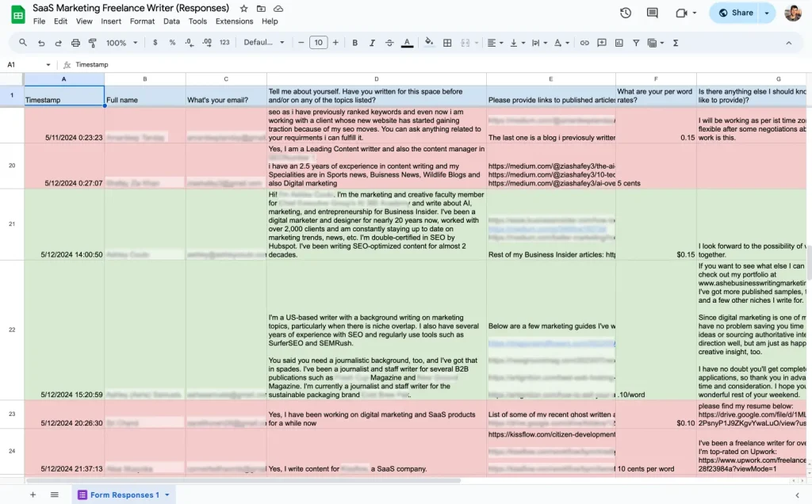Open the Google account avatar

tap(793, 13)
